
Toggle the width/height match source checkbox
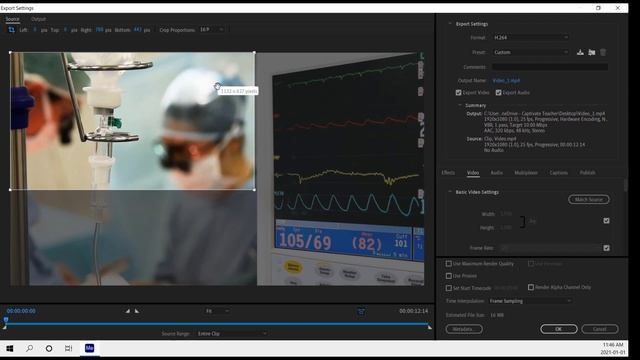coord(606,220)
